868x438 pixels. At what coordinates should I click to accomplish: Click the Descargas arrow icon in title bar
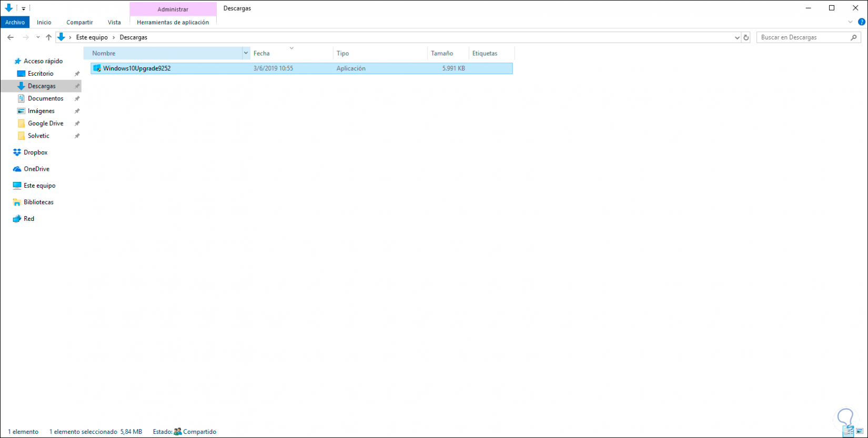pos(9,8)
